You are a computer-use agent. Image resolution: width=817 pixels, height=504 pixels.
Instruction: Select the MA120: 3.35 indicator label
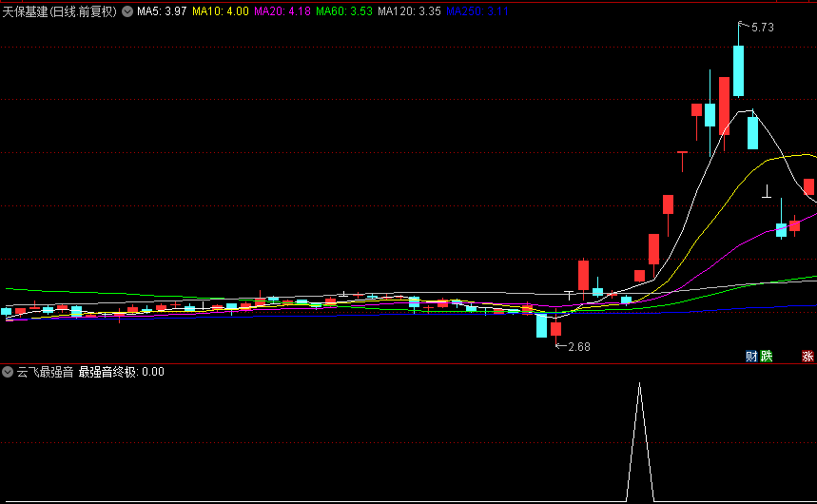coord(410,11)
